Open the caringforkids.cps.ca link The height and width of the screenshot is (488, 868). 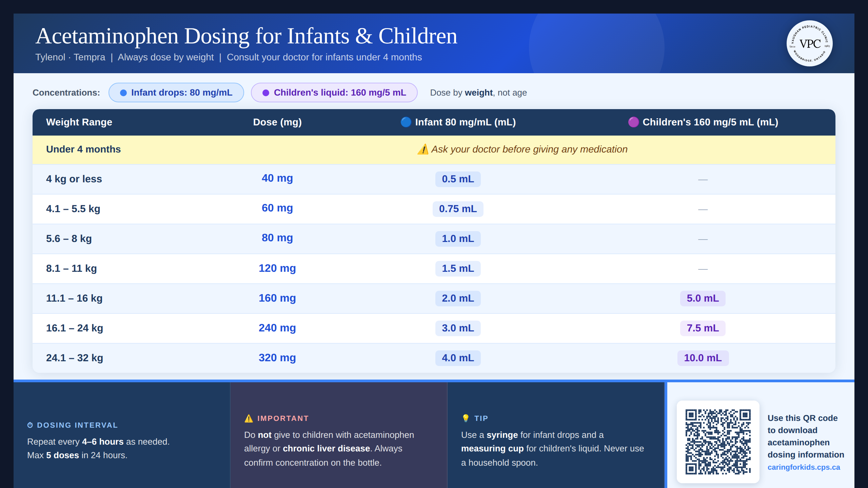[x=804, y=467]
